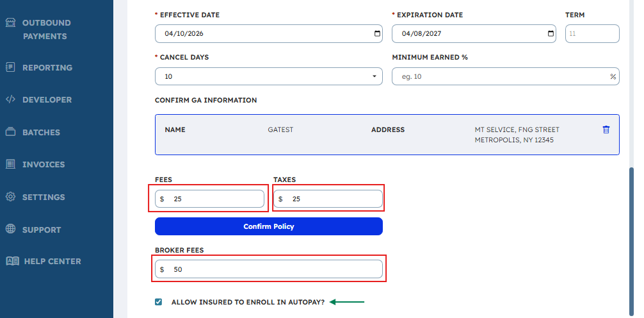644x318 pixels.
Task: Click the Developer code icon
Action: point(10,99)
